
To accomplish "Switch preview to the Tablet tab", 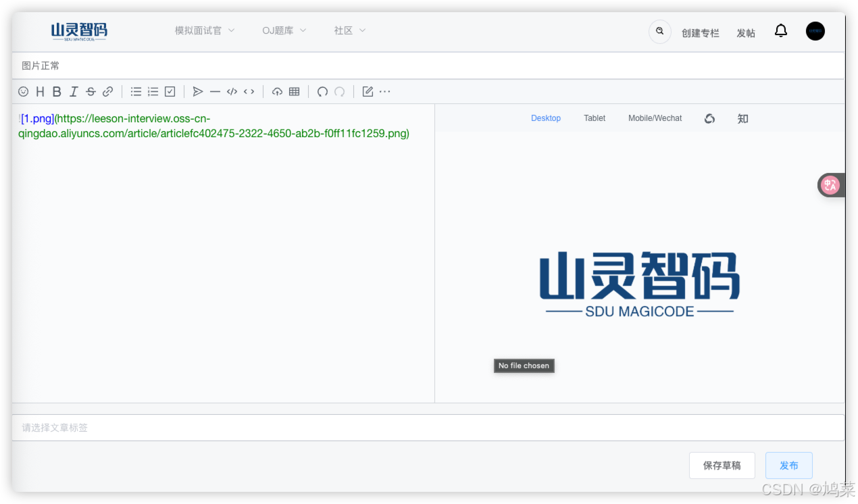I will (x=595, y=118).
